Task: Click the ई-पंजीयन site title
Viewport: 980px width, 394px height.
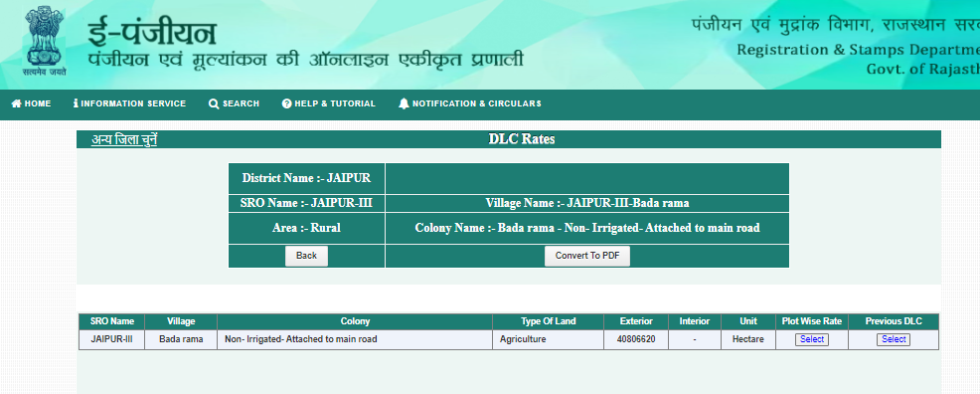Action: click(152, 33)
